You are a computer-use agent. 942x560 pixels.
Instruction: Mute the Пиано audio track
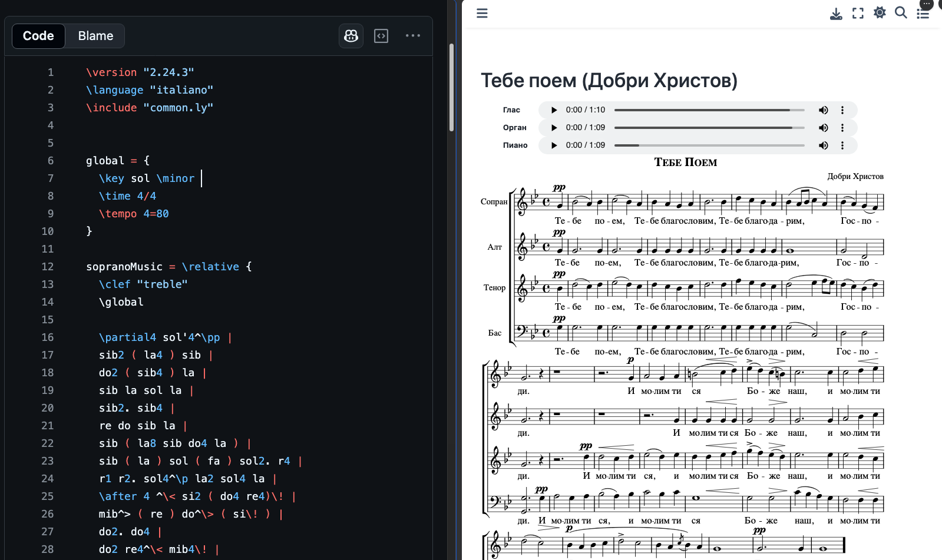point(823,145)
